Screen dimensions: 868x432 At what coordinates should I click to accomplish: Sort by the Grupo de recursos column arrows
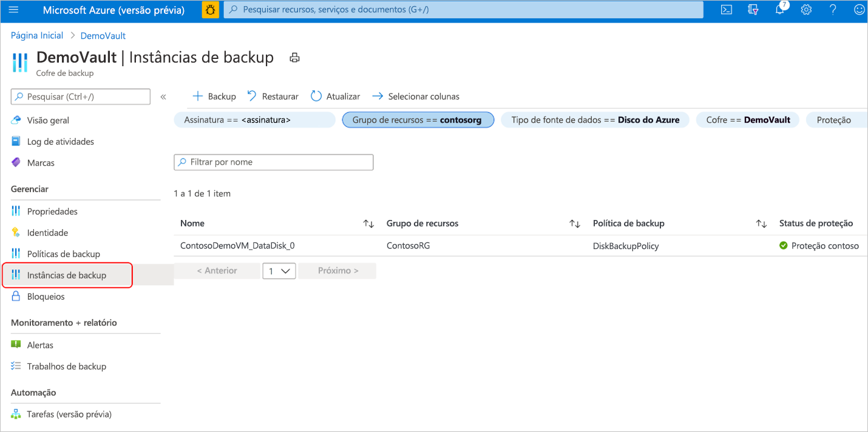coord(575,224)
